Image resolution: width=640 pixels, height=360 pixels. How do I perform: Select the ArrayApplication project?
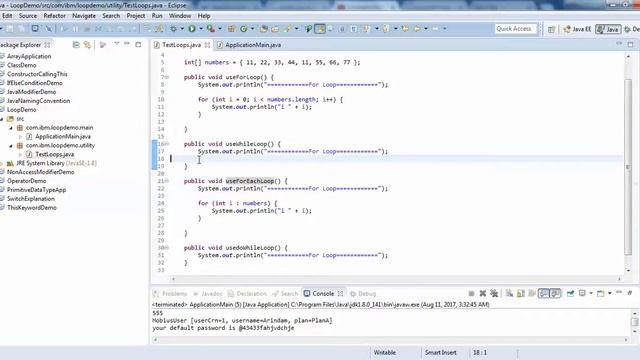click(x=29, y=56)
